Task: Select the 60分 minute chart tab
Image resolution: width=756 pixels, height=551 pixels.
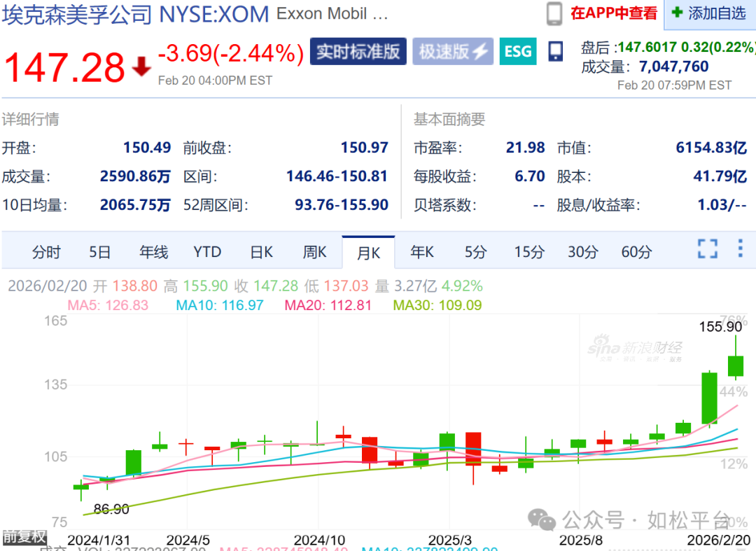Action: pos(636,252)
